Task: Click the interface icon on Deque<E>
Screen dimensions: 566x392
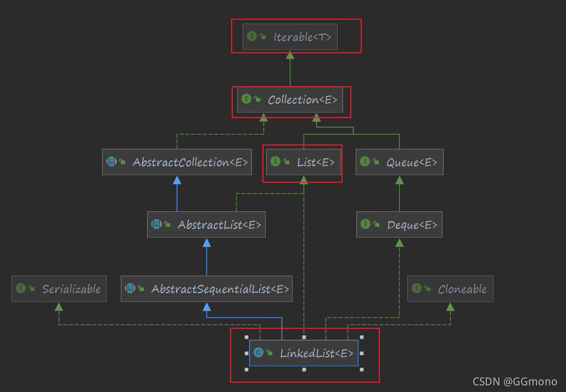Action: pos(366,224)
